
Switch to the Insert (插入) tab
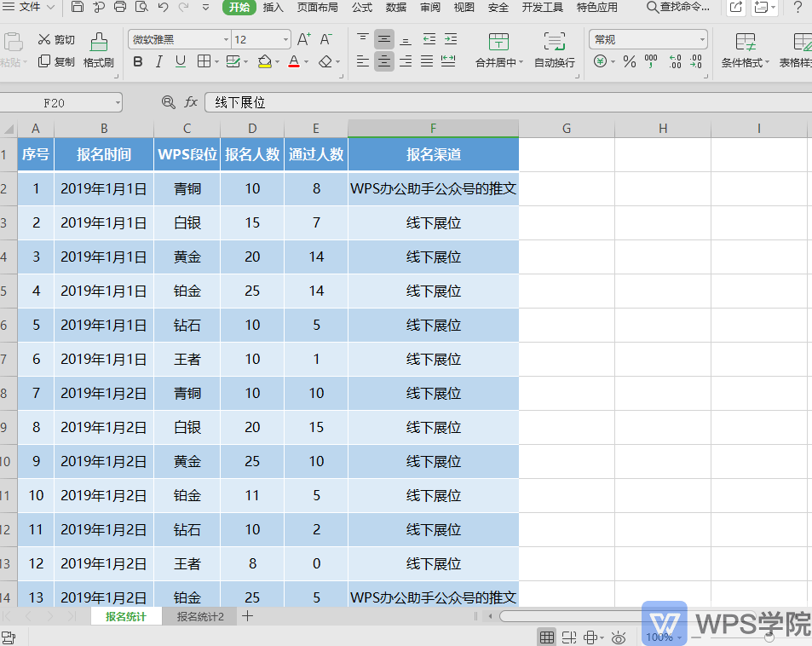tap(273, 8)
